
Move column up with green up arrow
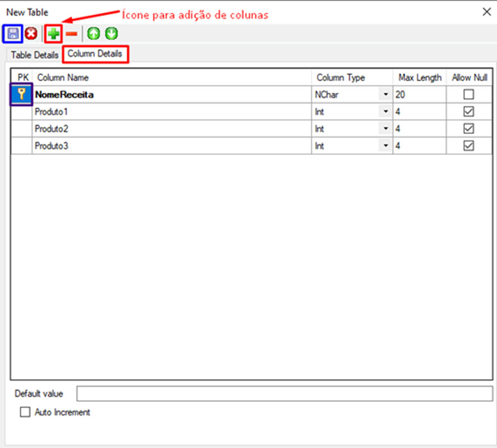tap(93, 34)
